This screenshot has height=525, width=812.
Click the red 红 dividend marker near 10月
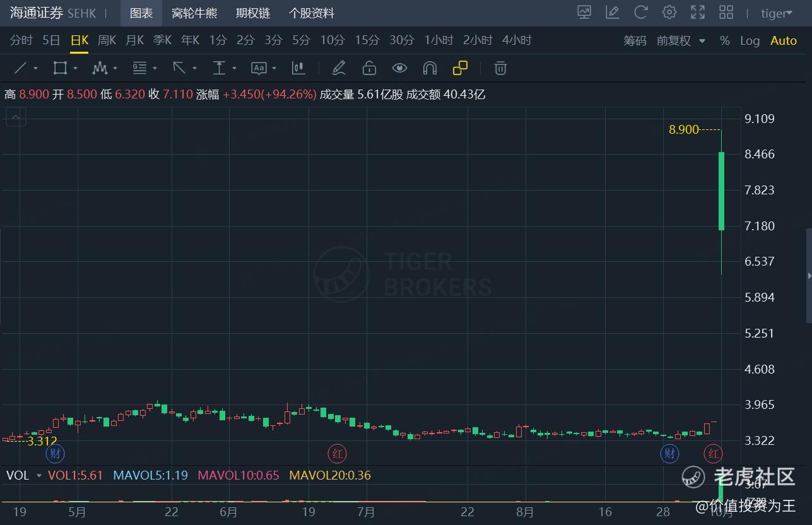pyautogui.click(x=714, y=453)
